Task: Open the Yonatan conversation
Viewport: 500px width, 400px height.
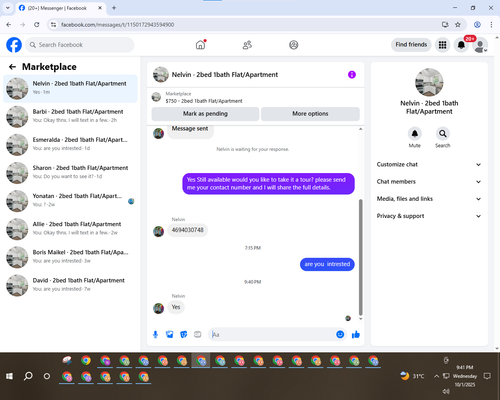Action: pyautogui.click(x=70, y=201)
